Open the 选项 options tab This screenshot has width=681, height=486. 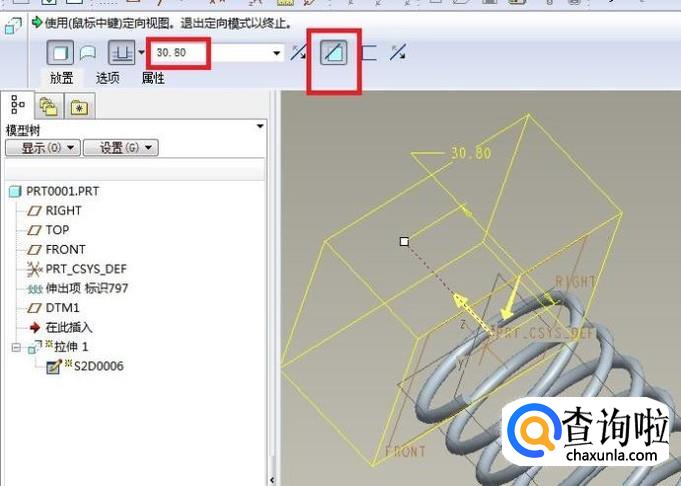(107, 78)
